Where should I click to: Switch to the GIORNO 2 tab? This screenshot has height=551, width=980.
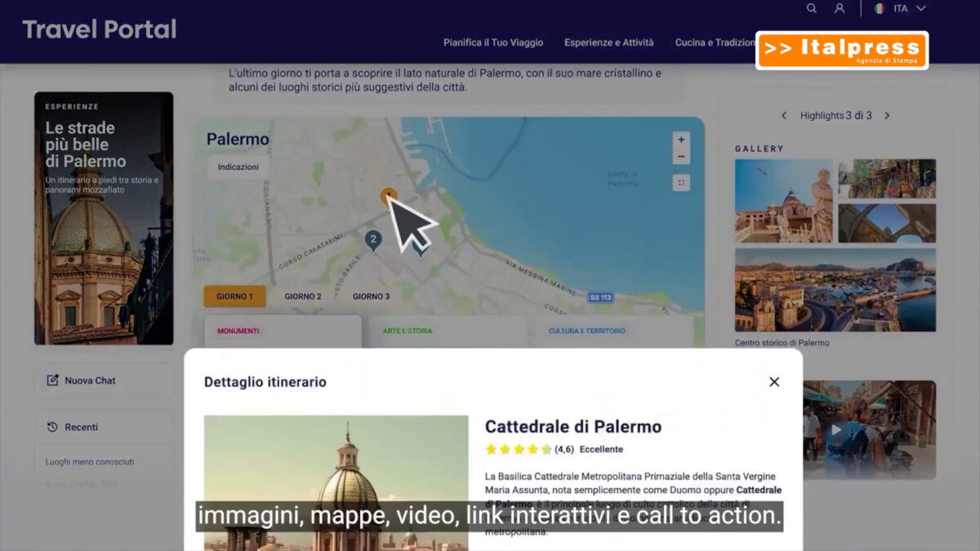pyautogui.click(x=303, y=296)
